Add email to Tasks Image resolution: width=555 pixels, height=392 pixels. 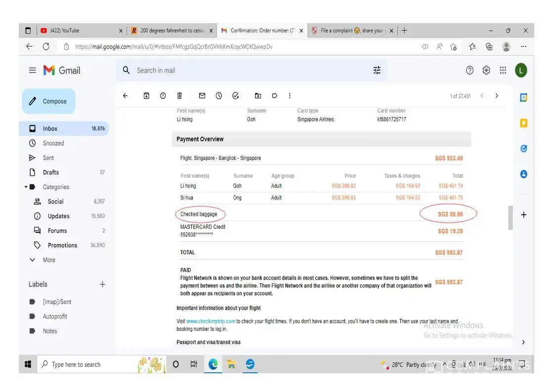tap(236, 96)
